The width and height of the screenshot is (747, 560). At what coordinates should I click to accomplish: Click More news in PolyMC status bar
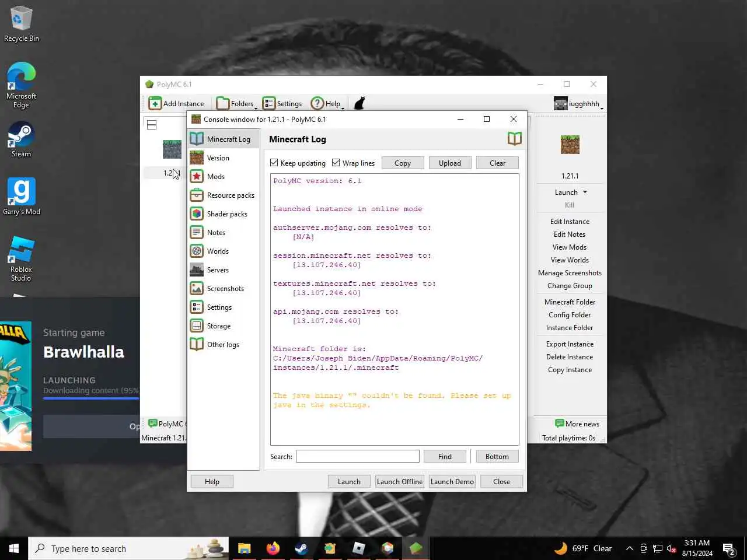577,423
